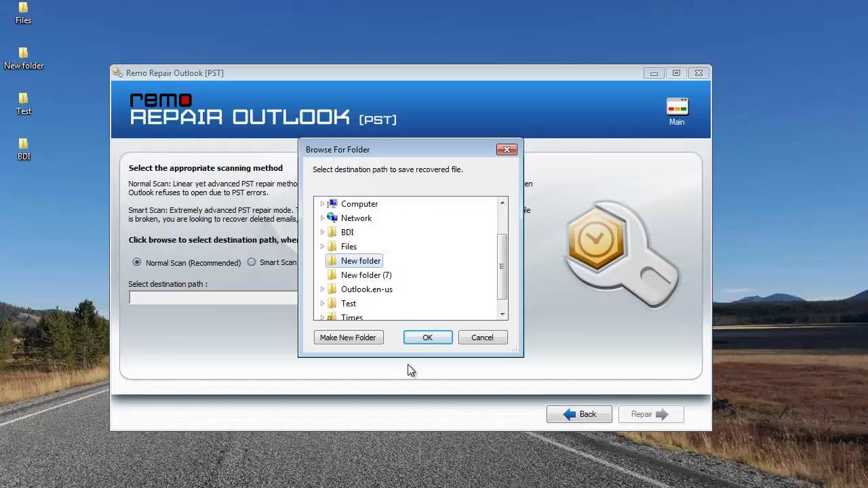Click the Repair button
868x488 pixels.
651,414
